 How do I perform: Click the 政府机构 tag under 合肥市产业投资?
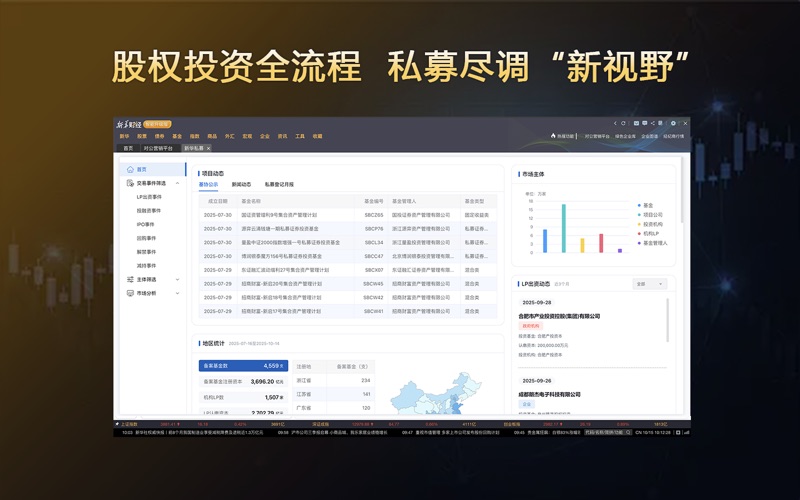pyautogui.click(x=531, y=326)
